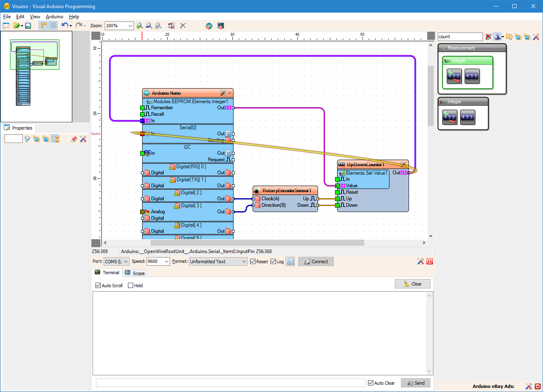The image size is (543, 392).
Task: Click the component search field containing 'count'
Action: pyautogui.click(x=460, y=37)
